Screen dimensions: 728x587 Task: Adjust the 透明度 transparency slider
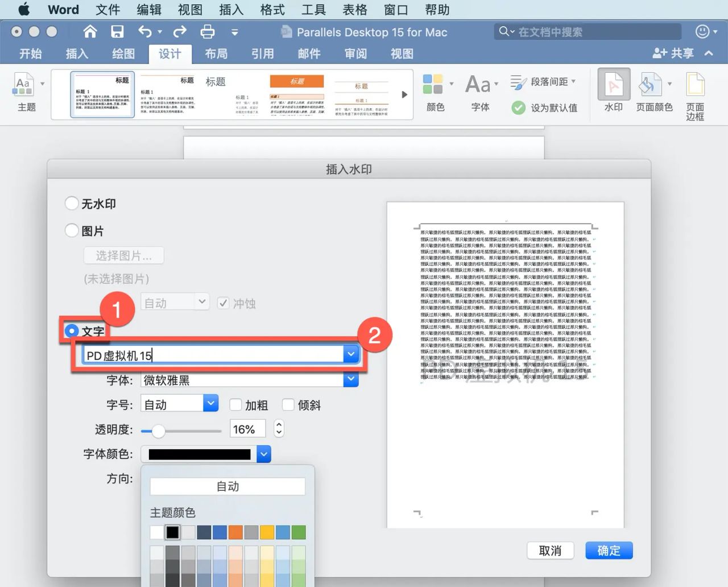(158, 431)
